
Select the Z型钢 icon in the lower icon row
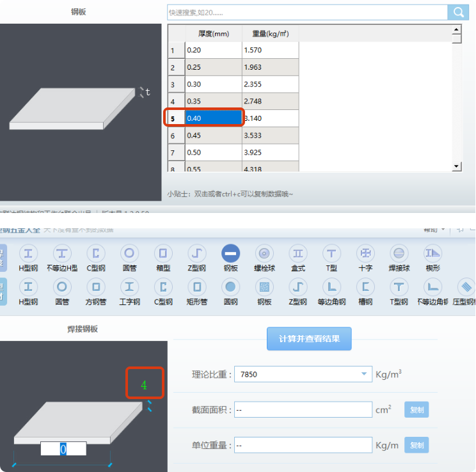click(x=297, y=287)
